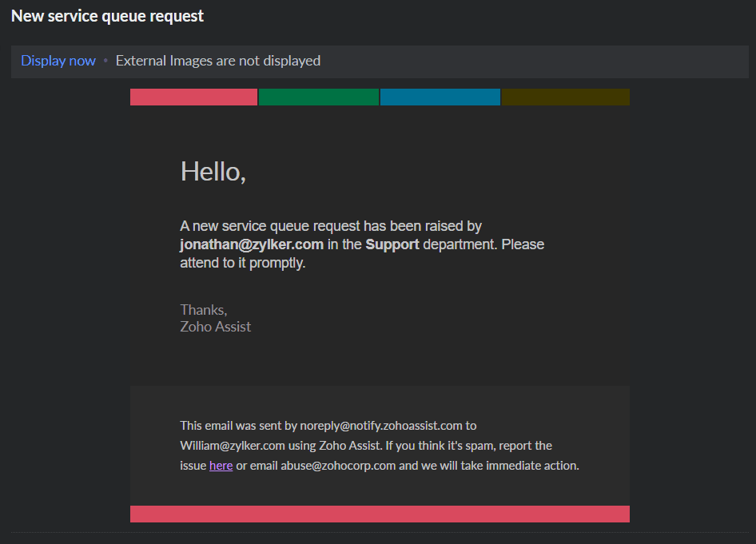
Task: Click the 'Hello,' greeting heading
Action: 213,171
